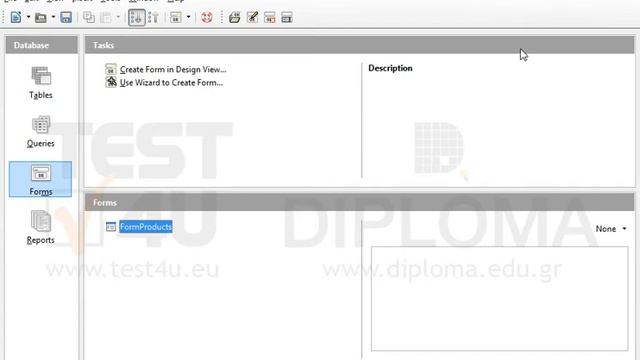This screenshot has height=360, width=640.
Task: Select Tables in the Database pane
Action: [x=40, y=83]
